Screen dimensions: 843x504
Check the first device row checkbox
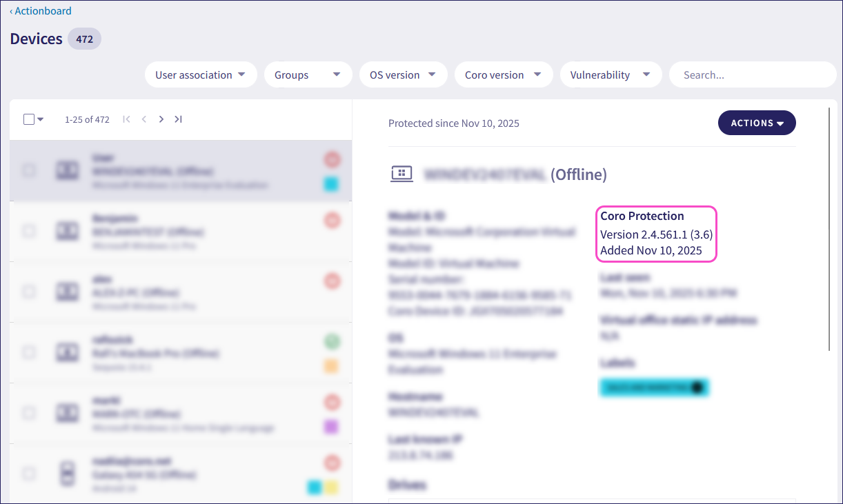pyautogui.click(x=29, y=170)
